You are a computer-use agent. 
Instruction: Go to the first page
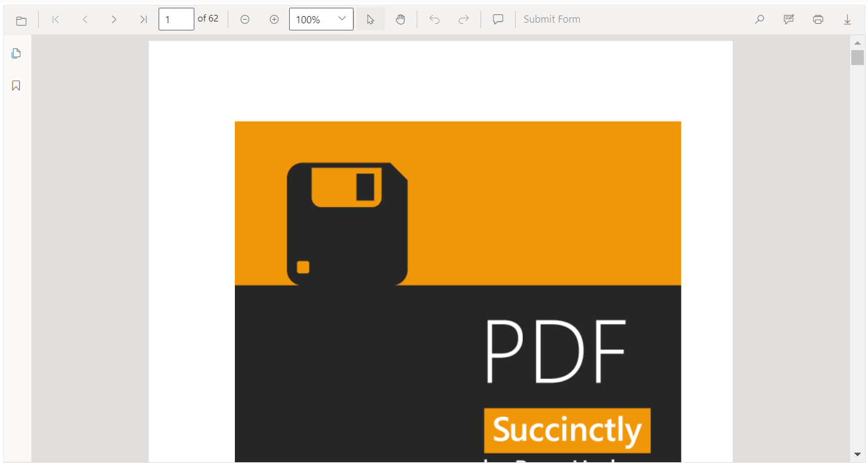pos(55,20)
